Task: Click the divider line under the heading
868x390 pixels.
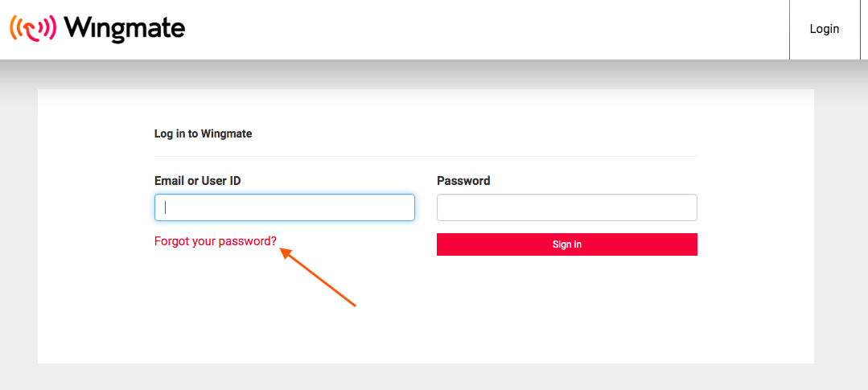Action: tap(426, 157)
